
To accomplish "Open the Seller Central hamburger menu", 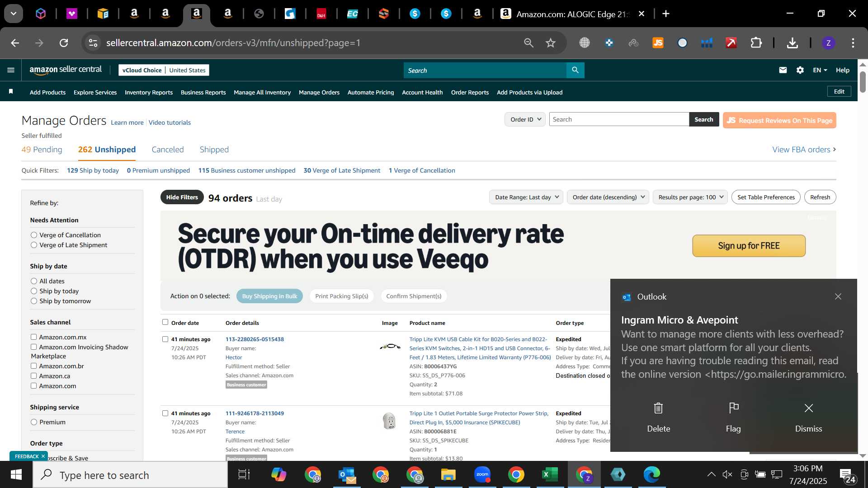I will [x=11, y=70].
